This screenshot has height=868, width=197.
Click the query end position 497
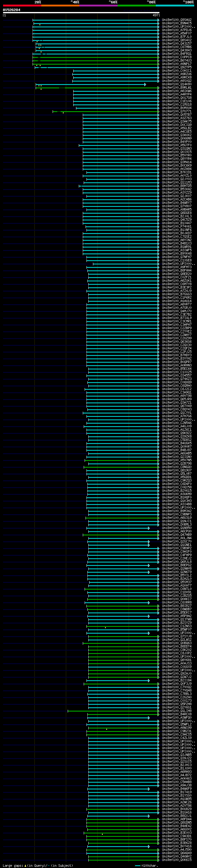click(x=155, y=15)
